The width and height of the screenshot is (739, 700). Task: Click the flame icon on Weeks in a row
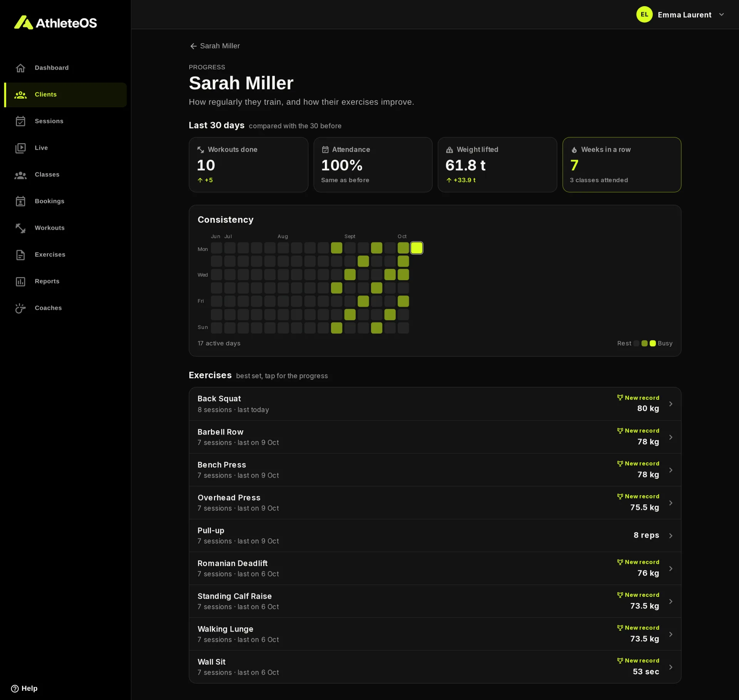pos(574,150)
